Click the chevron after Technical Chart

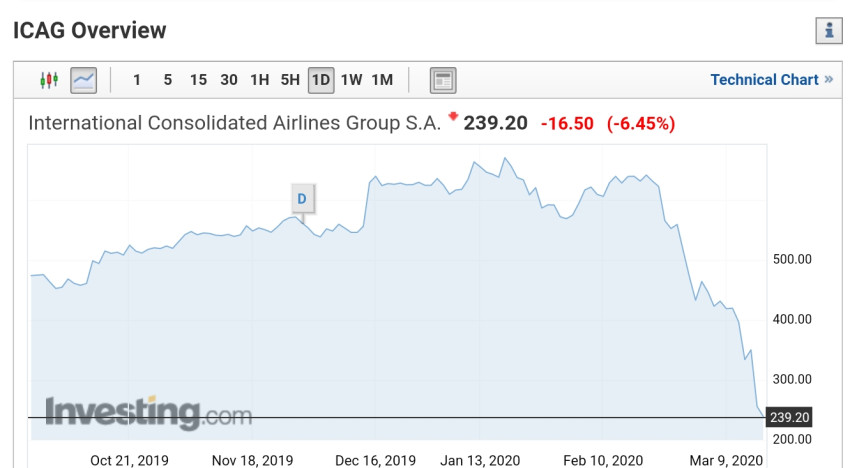point(828,80)
